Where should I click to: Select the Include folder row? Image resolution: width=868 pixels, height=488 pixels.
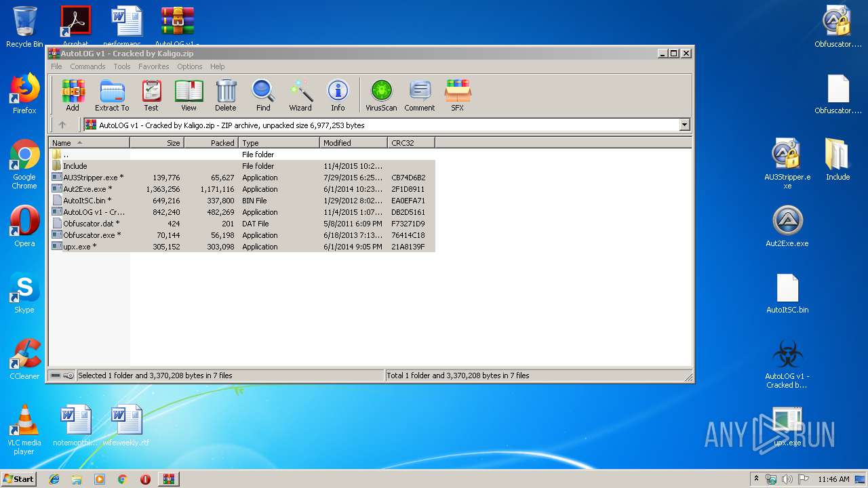point(242,166)
